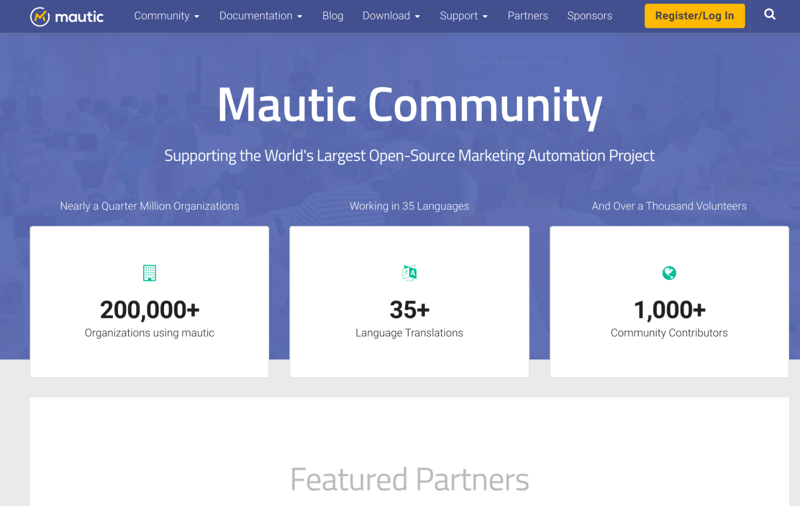Click 'Community Contributors' label
800x506 pixels.
pyautogui.click(x=669, y=333)
